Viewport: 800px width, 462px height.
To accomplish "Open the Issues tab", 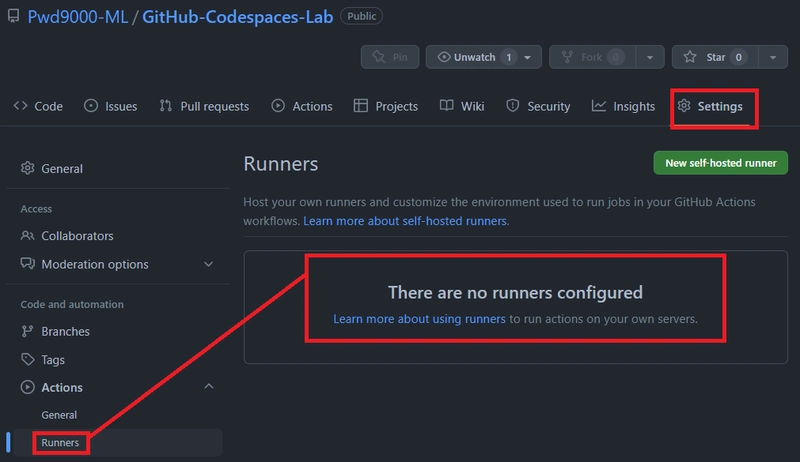I will 111,106.
